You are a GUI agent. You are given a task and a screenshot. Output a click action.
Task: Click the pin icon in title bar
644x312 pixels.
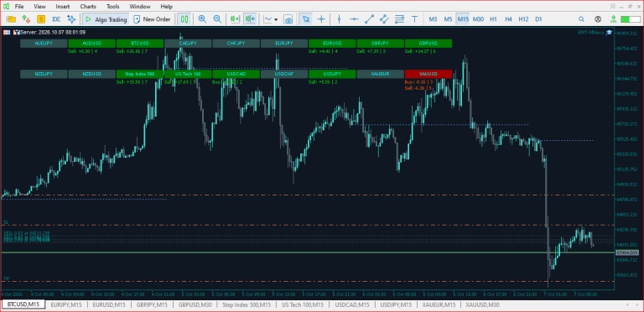[x=613, y=6]
